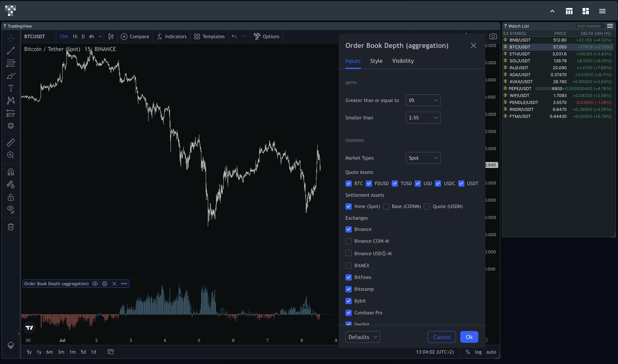This screenshot has width=618, height=364.
Task: Take a chart snapshot with camera icon
Action: pyautogui.click(x=493, y=37)
